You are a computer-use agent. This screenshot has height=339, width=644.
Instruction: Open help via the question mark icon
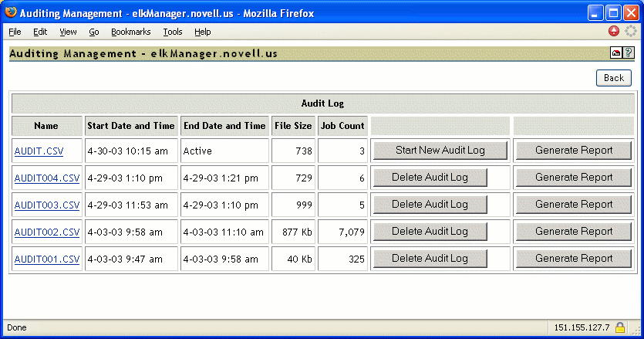tap(628, 53)
